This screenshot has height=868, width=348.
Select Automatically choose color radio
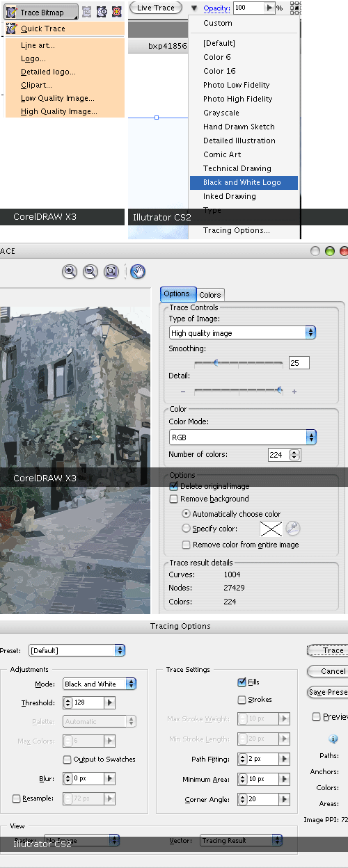186,513
